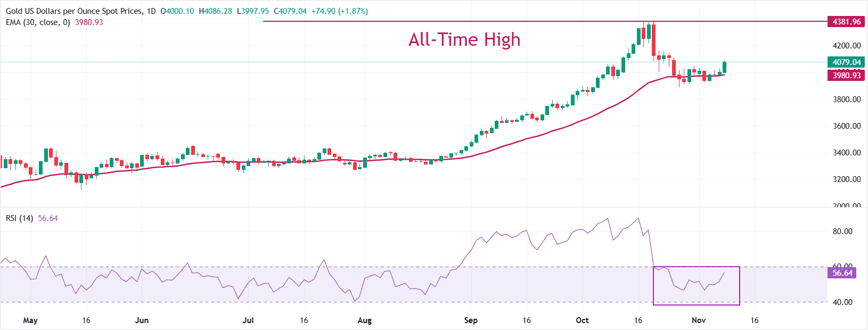The width and height of the screenshot is (868, 330).
Task: Select the All-Time High text annotation
Action: pos(464,39)
